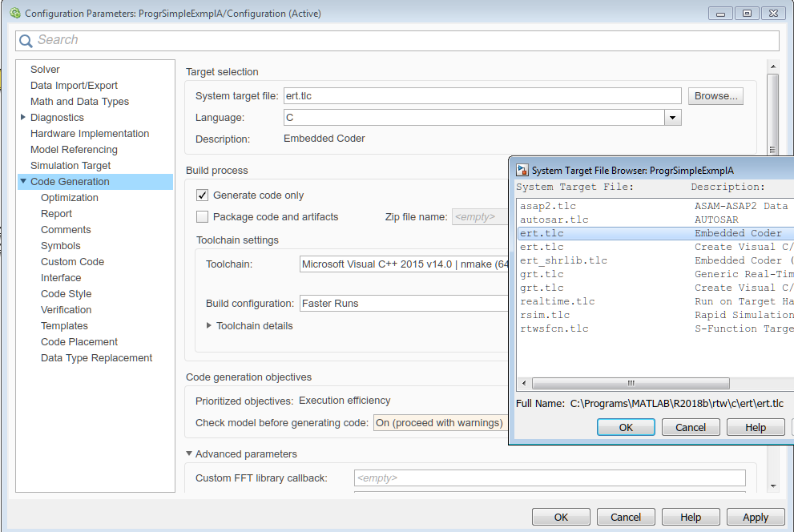Select the Symbols subpane

61,246
